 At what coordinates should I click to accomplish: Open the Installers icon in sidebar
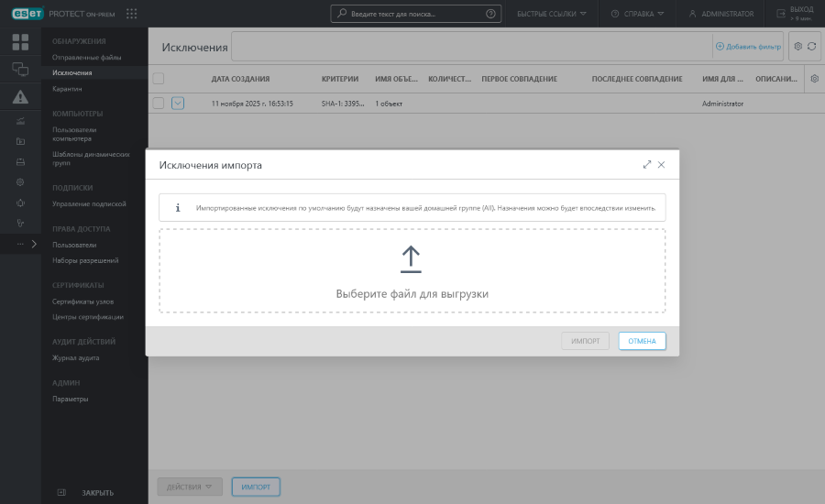(20, 161)
